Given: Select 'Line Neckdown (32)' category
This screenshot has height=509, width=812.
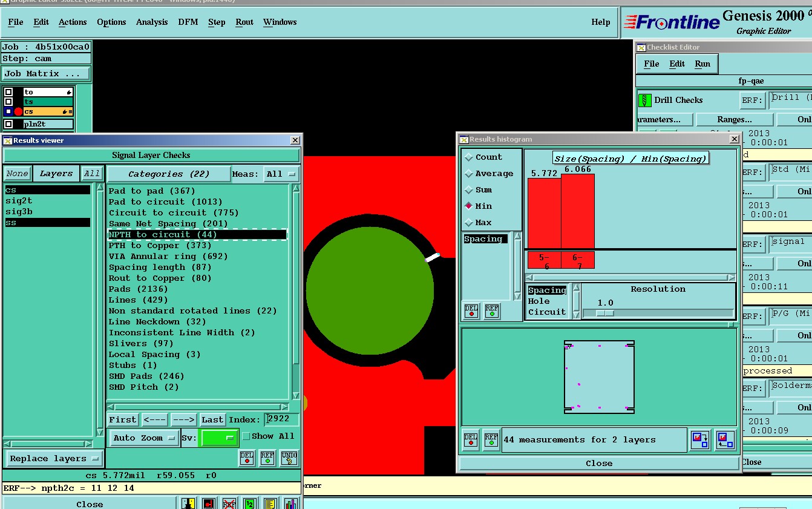Looking at the screenshot, I should 157,321.
